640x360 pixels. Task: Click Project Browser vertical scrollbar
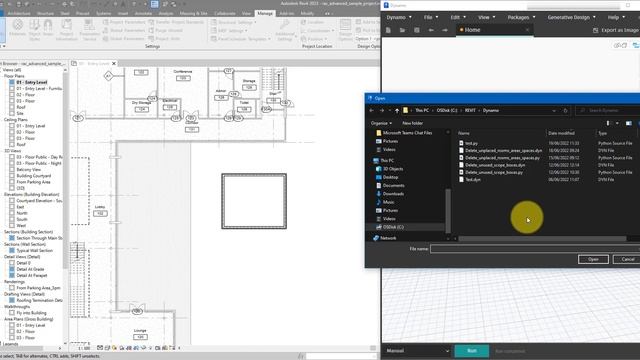(65, 171)
